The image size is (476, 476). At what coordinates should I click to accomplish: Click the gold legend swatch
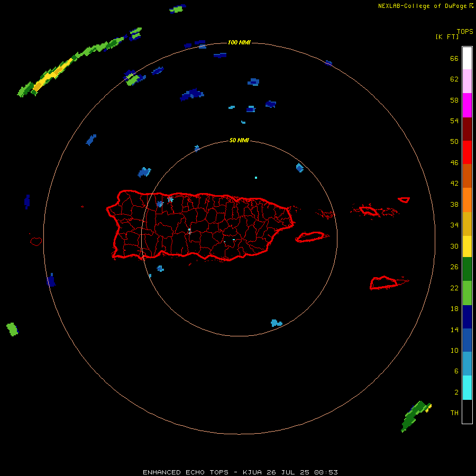tap(467, 224)
